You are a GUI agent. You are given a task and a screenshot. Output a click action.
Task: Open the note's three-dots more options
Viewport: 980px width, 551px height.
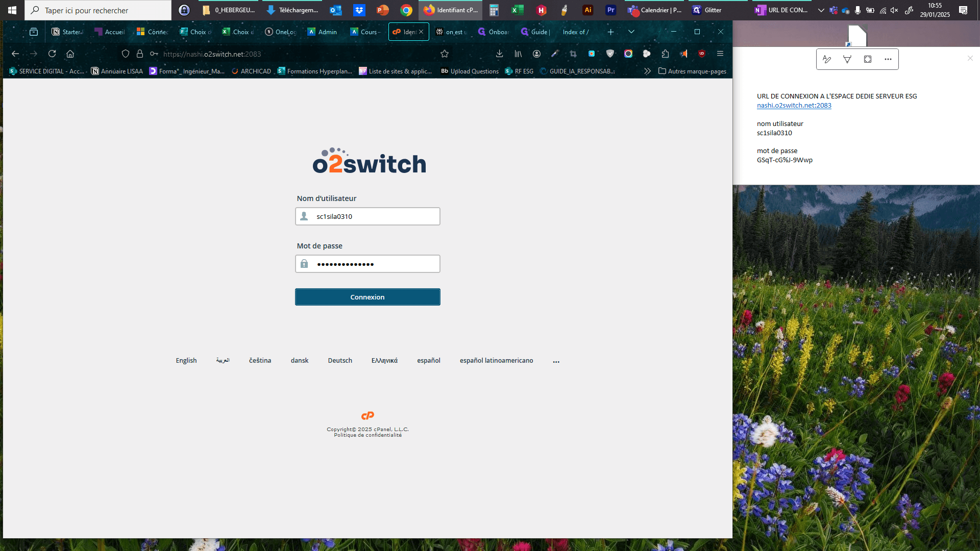point(888,59)
